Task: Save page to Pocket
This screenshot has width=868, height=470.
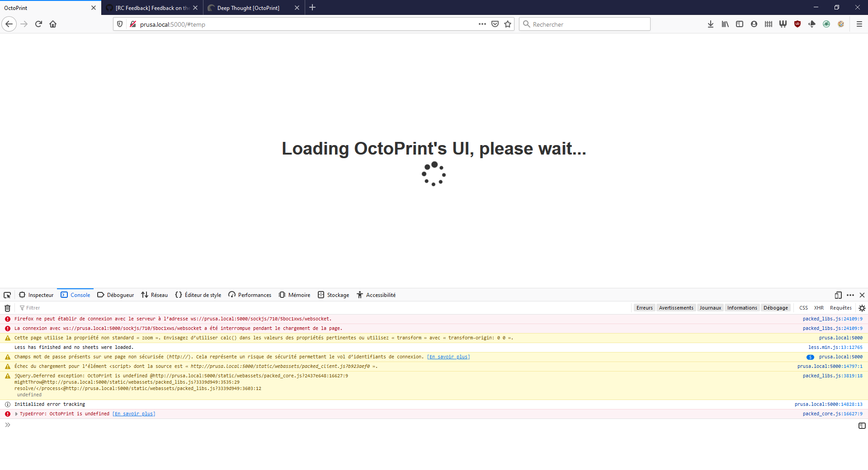Action: point(495,24)
